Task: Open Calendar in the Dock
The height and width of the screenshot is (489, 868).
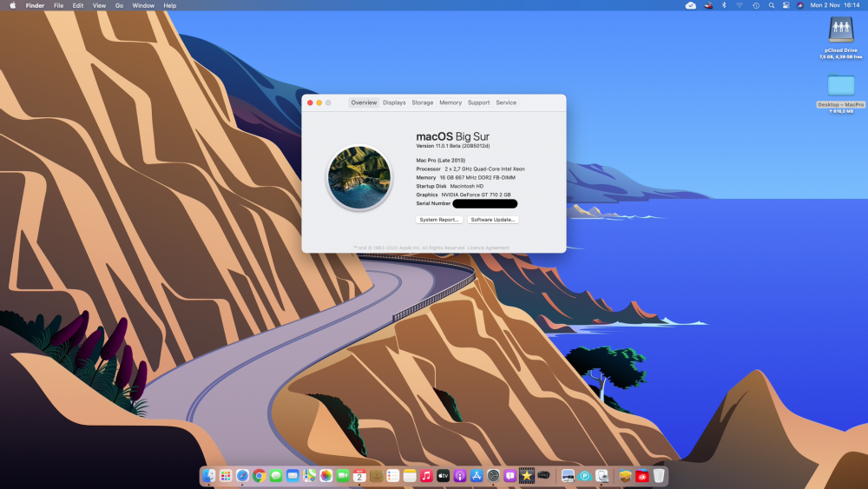Action: click(x=359, y=475)
